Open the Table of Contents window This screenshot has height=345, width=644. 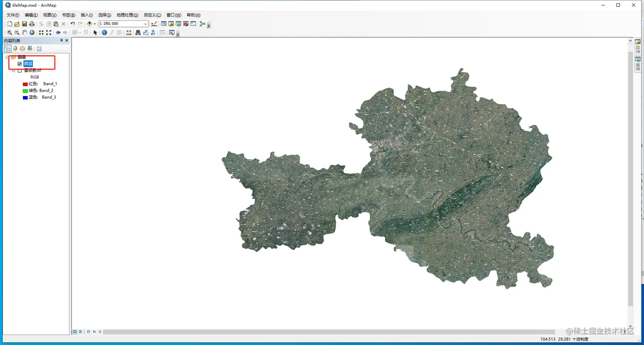[164, 24]
